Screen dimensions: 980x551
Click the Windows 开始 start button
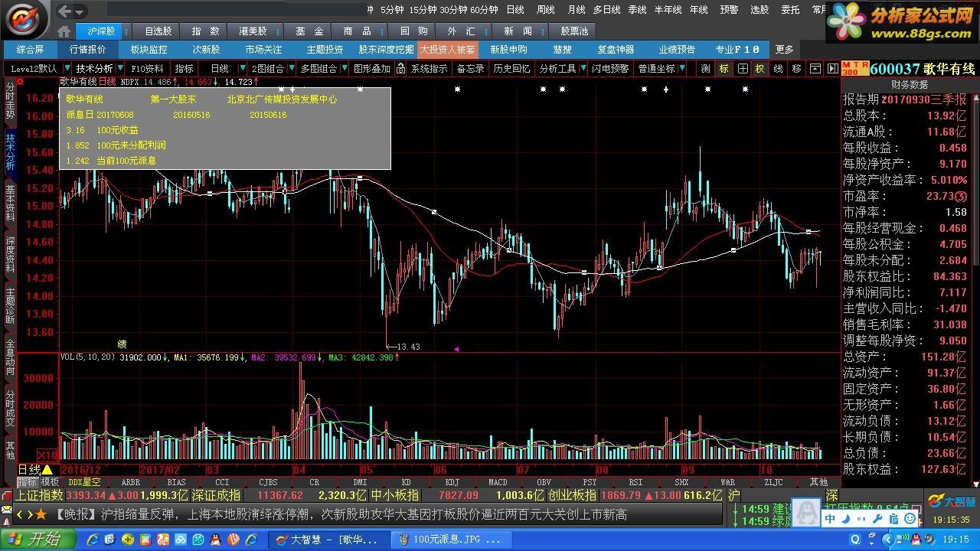[x=38, y=539]
